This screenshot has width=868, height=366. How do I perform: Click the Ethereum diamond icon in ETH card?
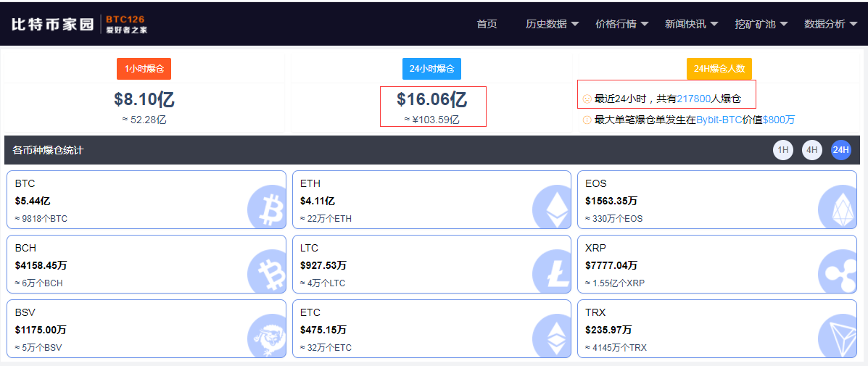[552, 207]
